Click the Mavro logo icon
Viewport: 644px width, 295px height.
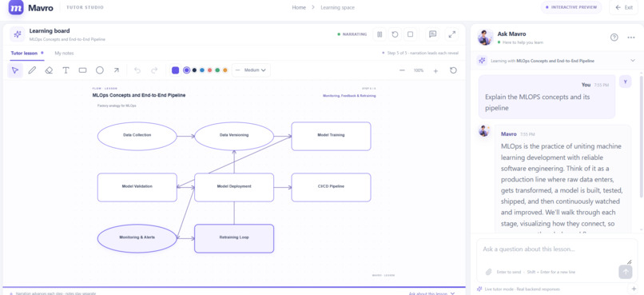(x=16, y=7)
